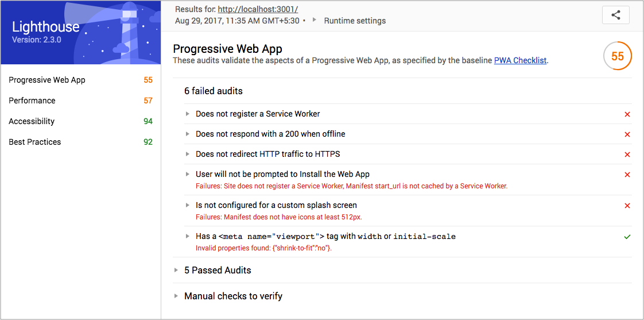Expand 'Does not register a Service Worker' audit

coord(187,114)
